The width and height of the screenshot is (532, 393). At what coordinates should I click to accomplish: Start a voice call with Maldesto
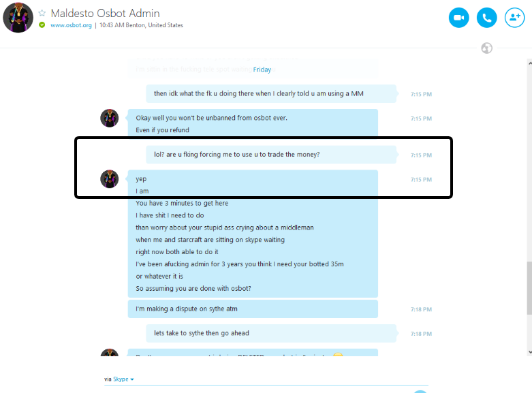click(x=486, y=18)
